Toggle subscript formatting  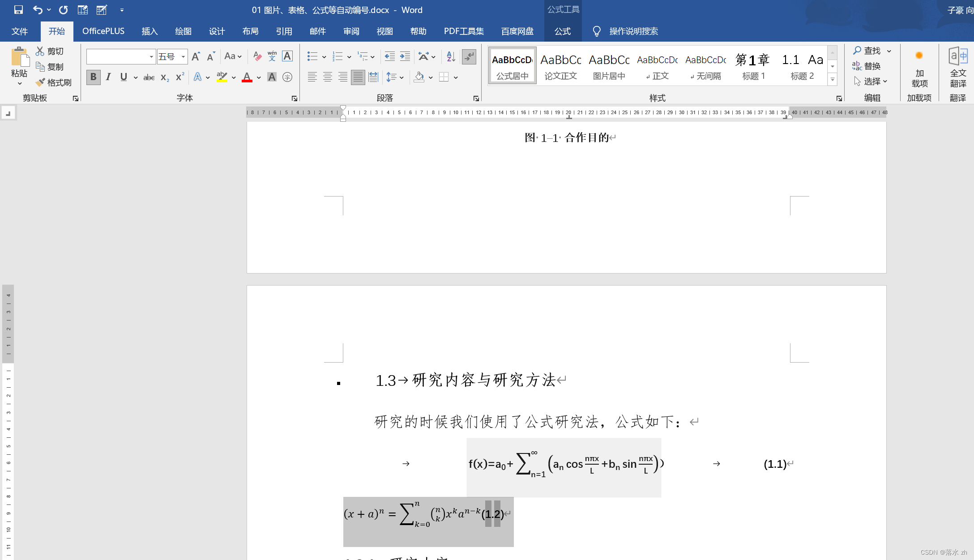165,77
